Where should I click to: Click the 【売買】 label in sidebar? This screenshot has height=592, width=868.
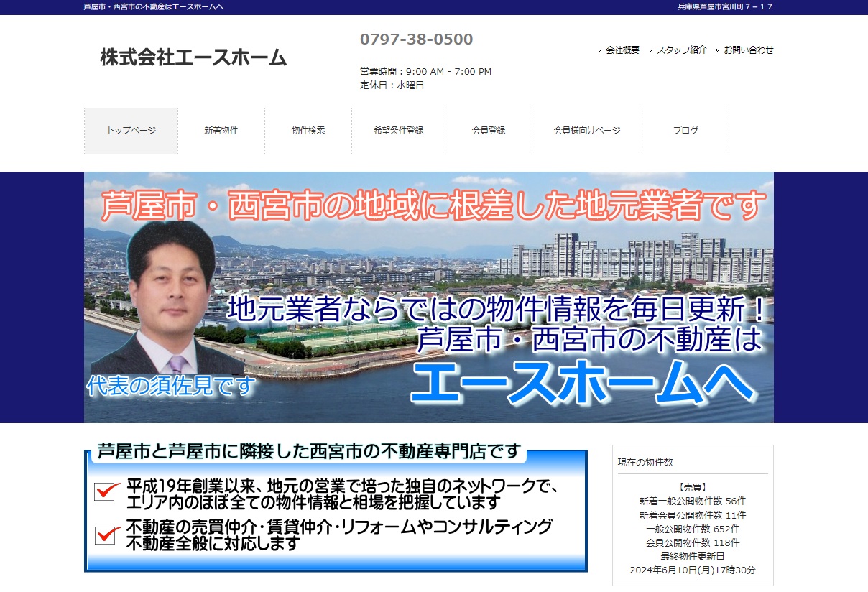[693, 487]
